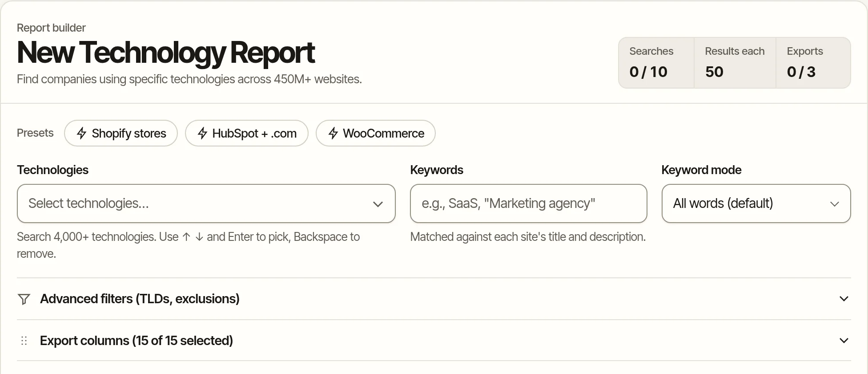Open the Keyword mode dropdown

click(756, 203)
